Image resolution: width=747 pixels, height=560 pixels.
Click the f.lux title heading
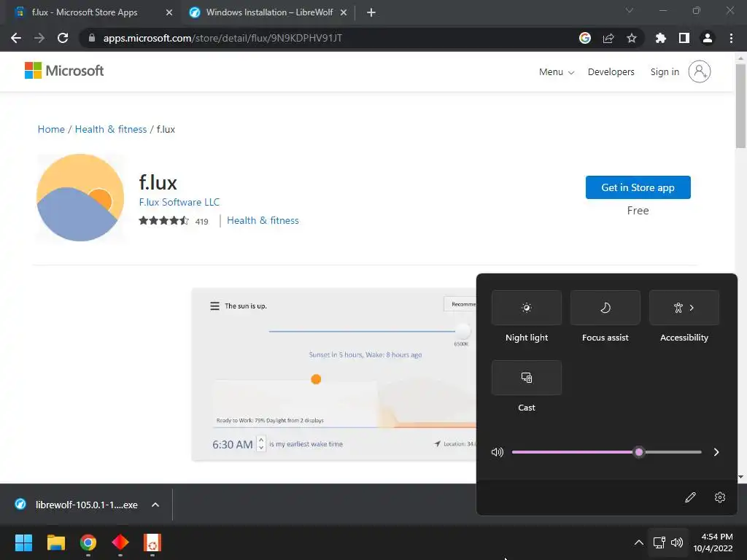pos(158,182)
